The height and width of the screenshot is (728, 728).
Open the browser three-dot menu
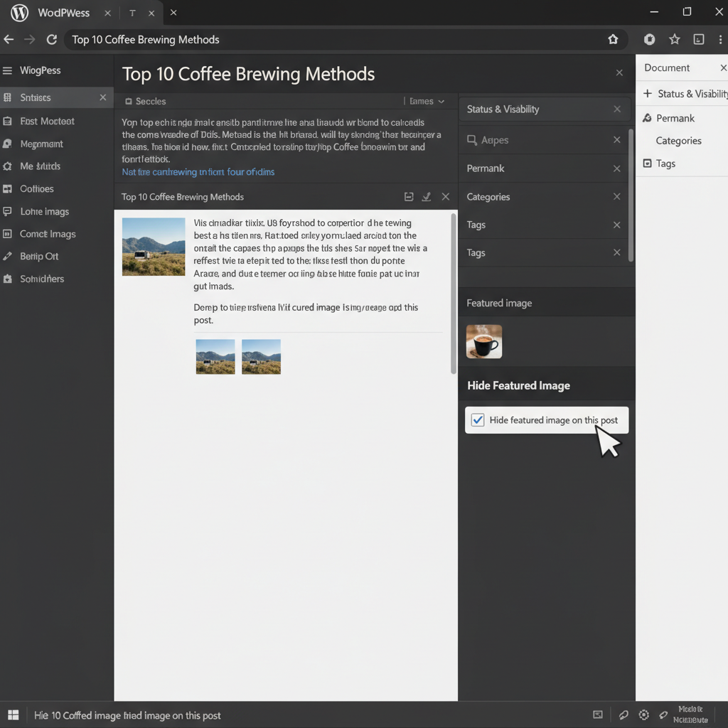pyautogui.click(x=719, y=40)
